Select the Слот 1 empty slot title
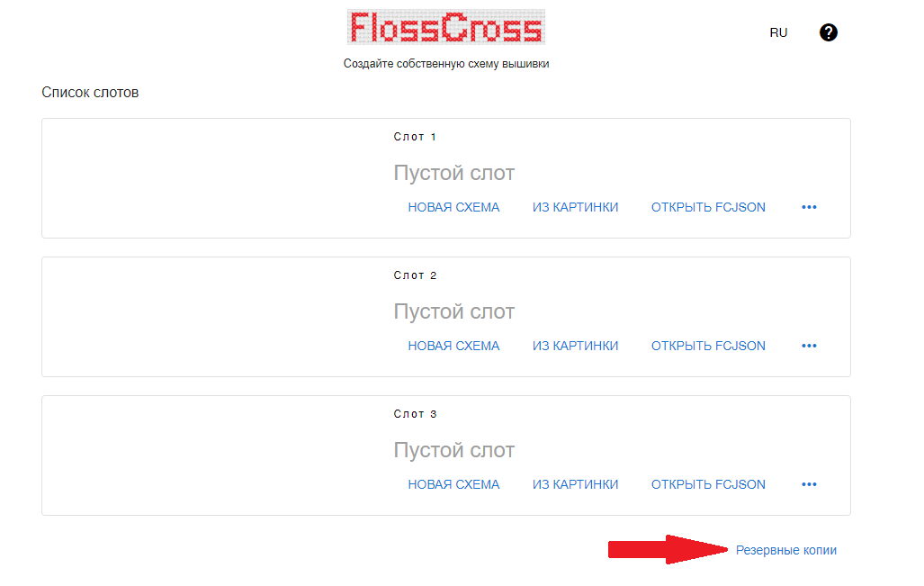This screenshot has height=586, width=924. coord(453,174)
